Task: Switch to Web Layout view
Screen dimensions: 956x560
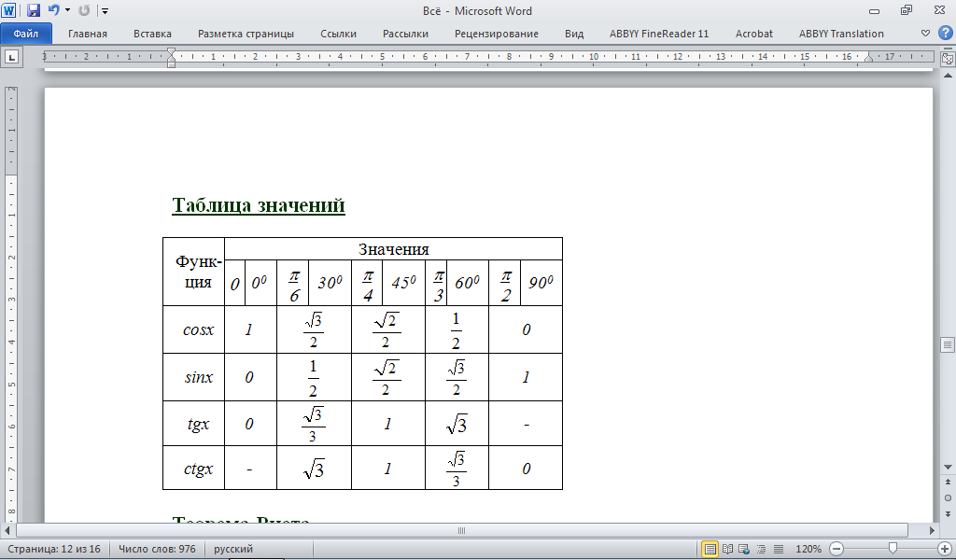Action: (744, 549)
